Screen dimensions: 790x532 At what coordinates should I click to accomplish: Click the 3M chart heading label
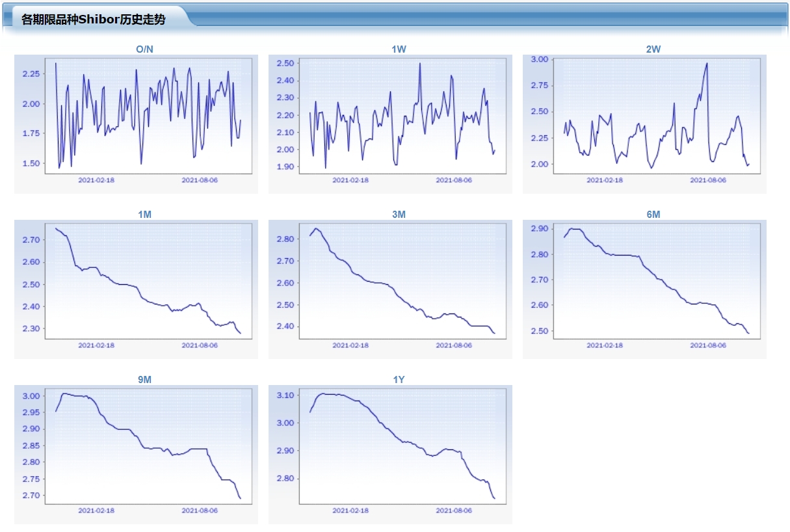tap(399, 215)
